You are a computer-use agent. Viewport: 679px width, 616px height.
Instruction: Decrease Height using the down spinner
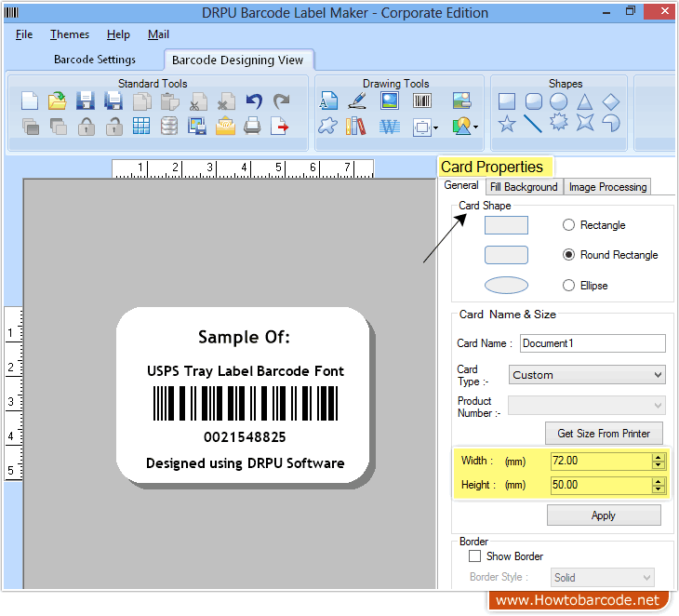click(659, 489)
